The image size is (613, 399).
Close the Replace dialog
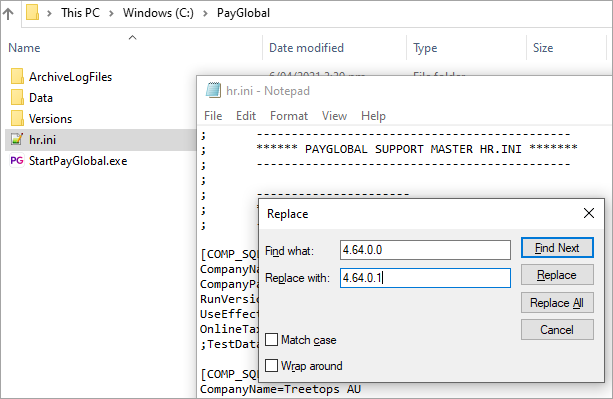[x=589, y=213]
